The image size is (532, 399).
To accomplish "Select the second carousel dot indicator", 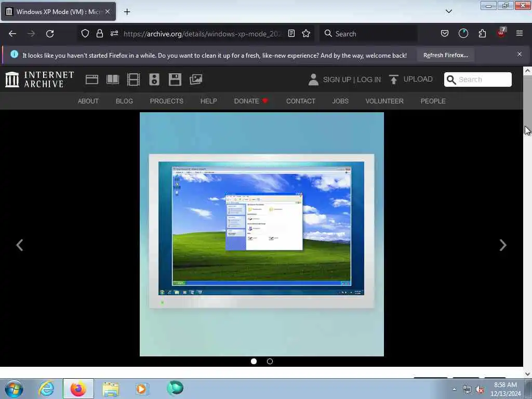I will coord(270,362).
